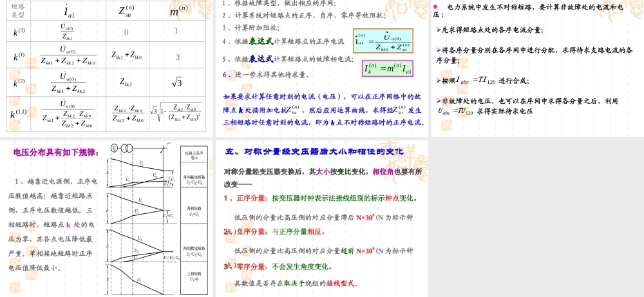Click the bullet starting '非故障处的电压'

click(527, 106)
